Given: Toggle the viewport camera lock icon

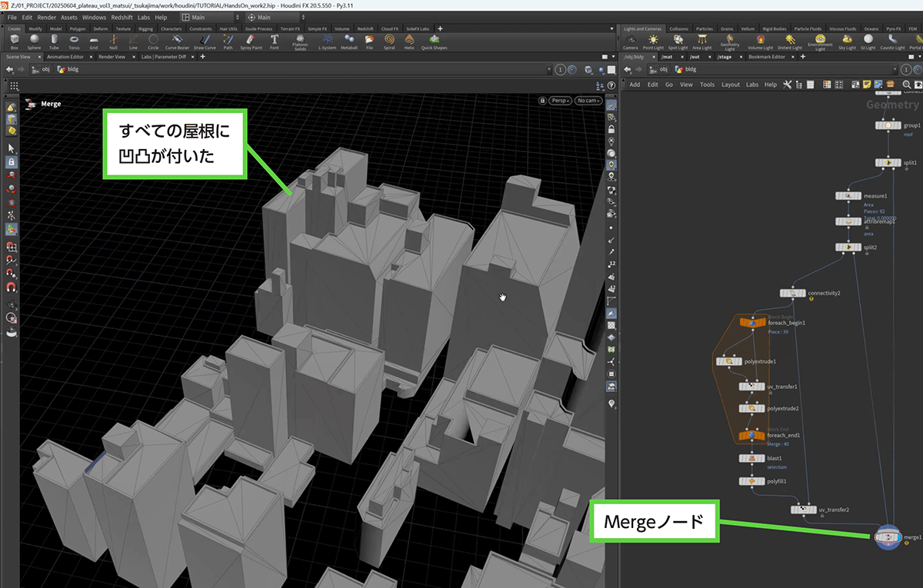Looking at the screenshot, I should click(x=543, y=101).
